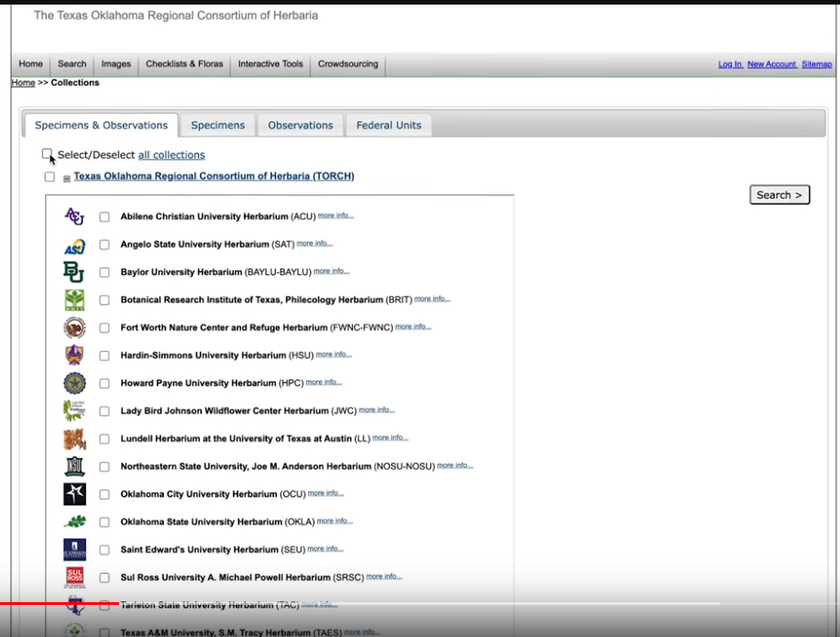Check Lundell Herbarium checkbox
This screenshot has width=840, height=637.
click(x=105, y=439)
